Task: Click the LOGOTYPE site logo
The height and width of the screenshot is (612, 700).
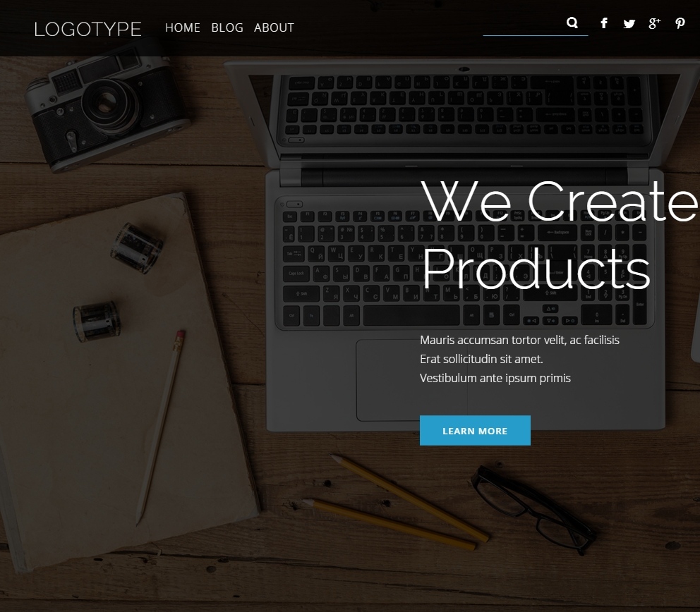Action: point(88,29)
